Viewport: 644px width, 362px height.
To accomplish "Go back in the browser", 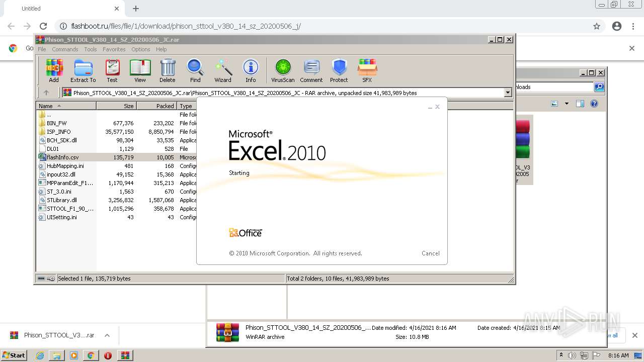I will 11,26.
